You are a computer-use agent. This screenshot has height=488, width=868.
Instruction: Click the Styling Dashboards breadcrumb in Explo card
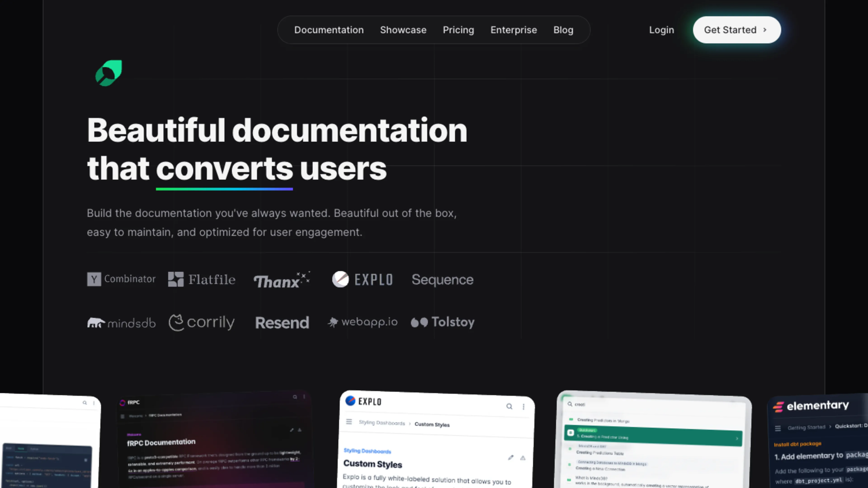tap(382, 423)
